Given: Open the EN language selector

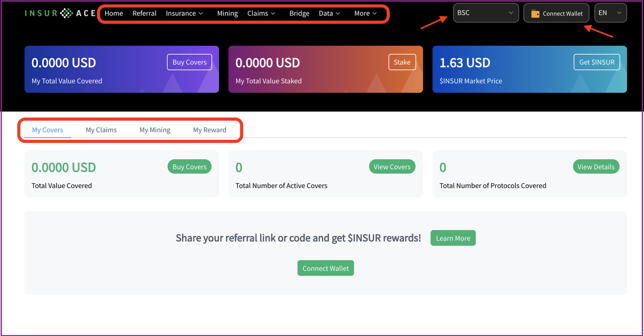Looking at the screenshot, I should (x=611, y=13).
